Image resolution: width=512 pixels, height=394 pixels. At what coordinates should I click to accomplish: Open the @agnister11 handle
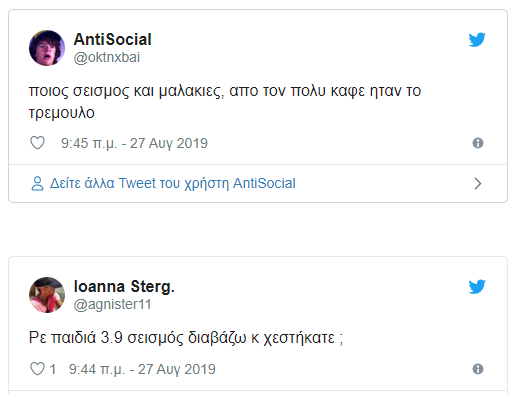(112, 304)
